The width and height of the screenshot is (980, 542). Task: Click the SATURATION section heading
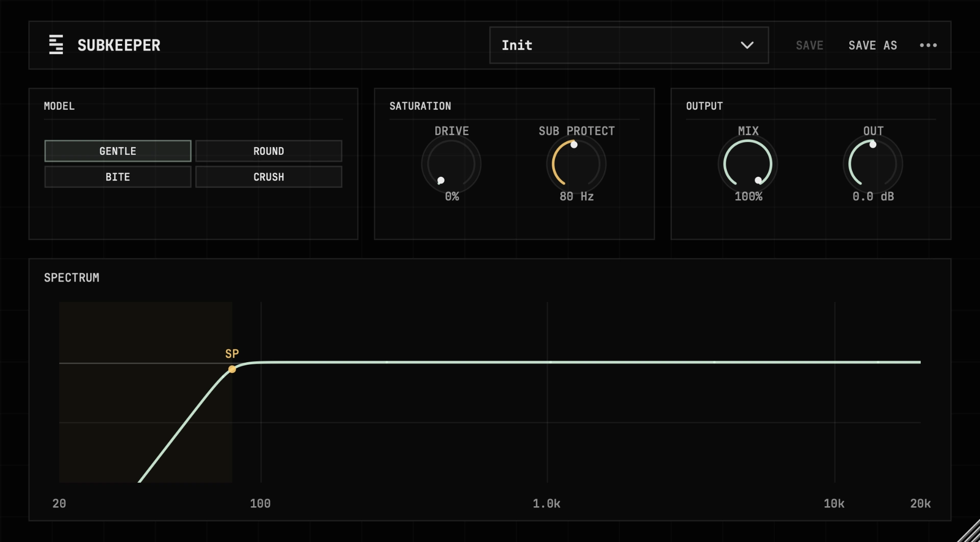coord(420,106)
